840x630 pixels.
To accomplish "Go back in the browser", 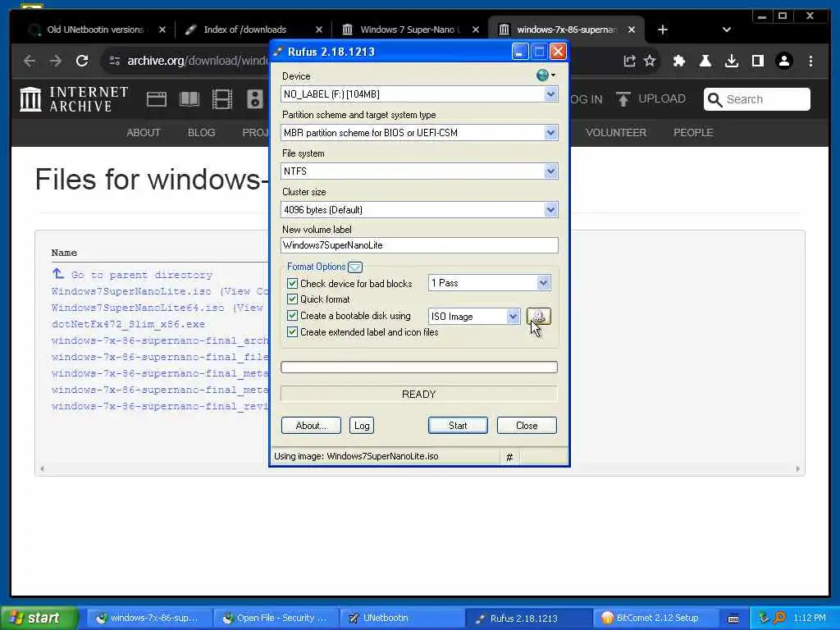I will click(x=30, y=61).
